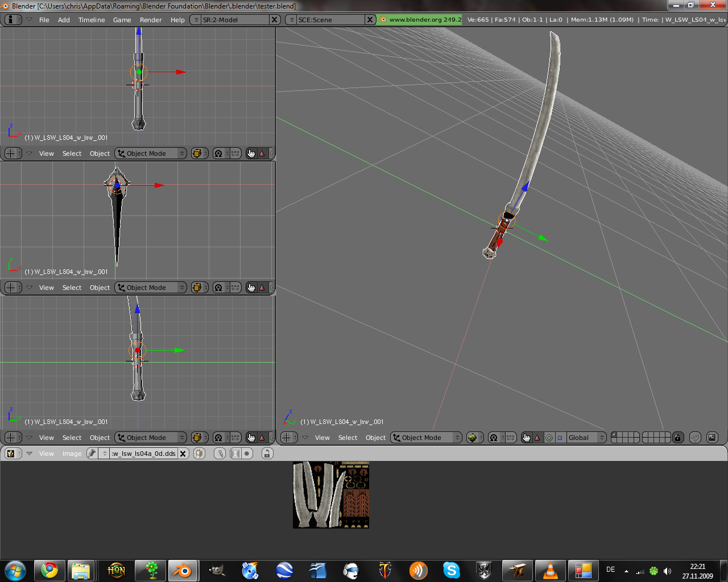Click the render this window image icon
Screen dimensions: 728x582
(x=712, y=438)
